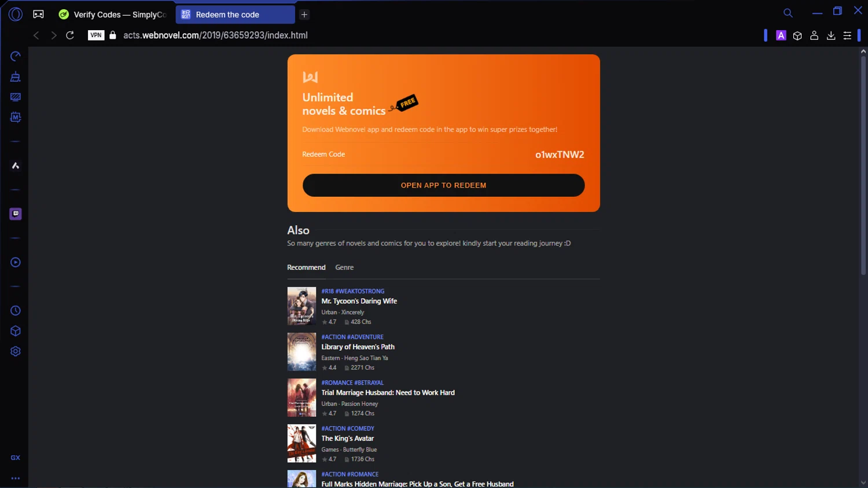Click Eastern · Heng Sao Tian Ya text

point(354,358)
